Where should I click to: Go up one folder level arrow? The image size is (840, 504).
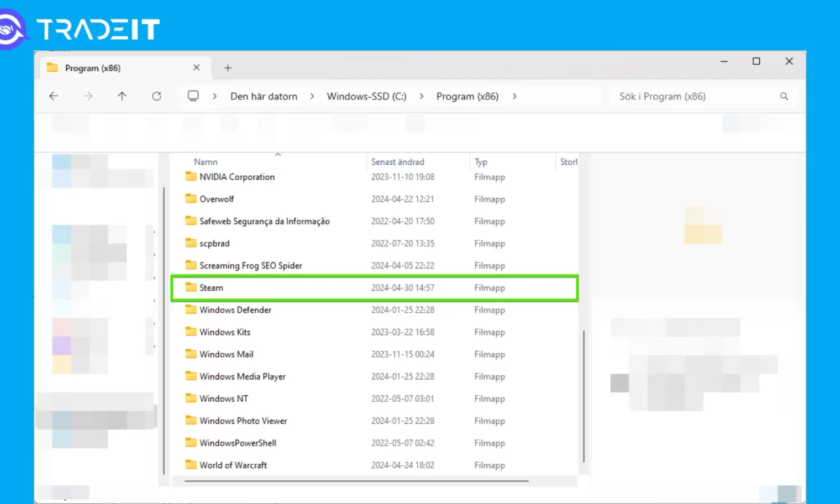point(122,96)
